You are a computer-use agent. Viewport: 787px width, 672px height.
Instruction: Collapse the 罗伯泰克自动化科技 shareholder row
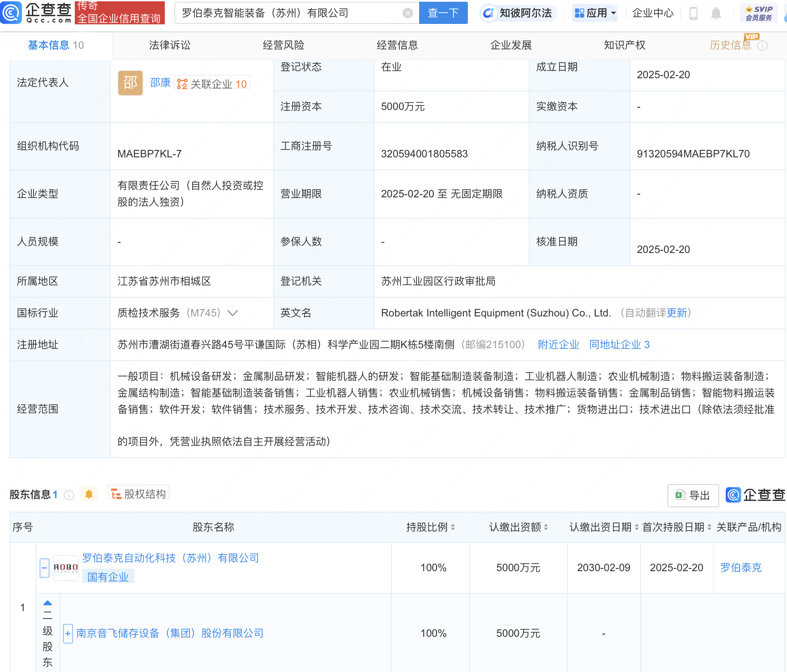pos(44,568)
